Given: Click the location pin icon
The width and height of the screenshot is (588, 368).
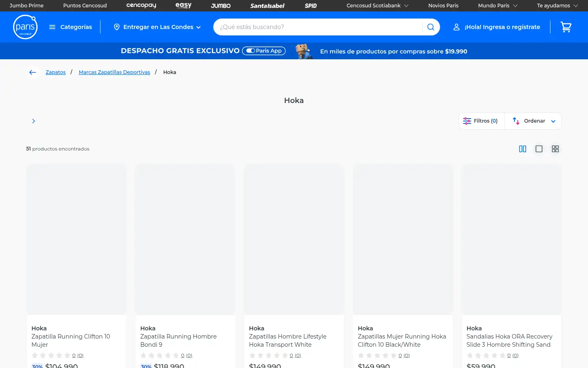Looking at the screenshot, I should pyautogui.click(x=117, y=27).
